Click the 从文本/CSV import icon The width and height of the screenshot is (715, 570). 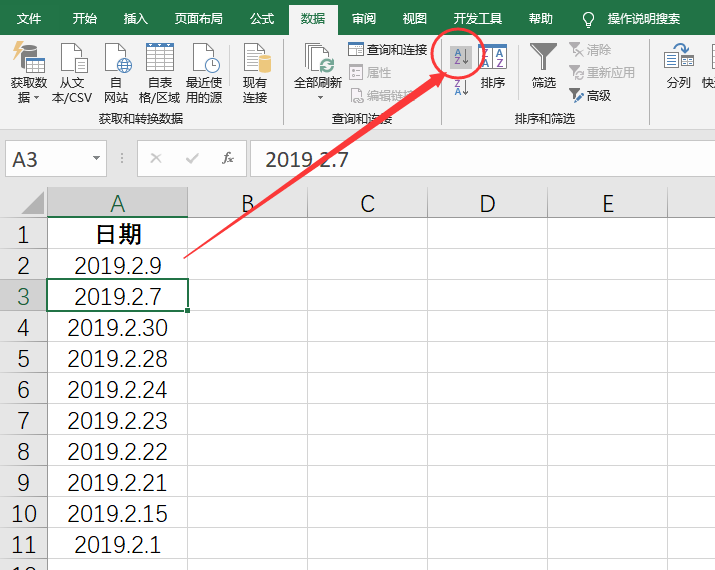(73, 57)
